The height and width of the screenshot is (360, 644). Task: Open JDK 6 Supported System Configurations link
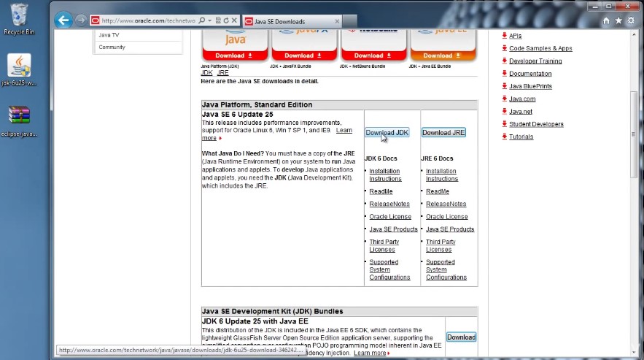coord(389,269)
